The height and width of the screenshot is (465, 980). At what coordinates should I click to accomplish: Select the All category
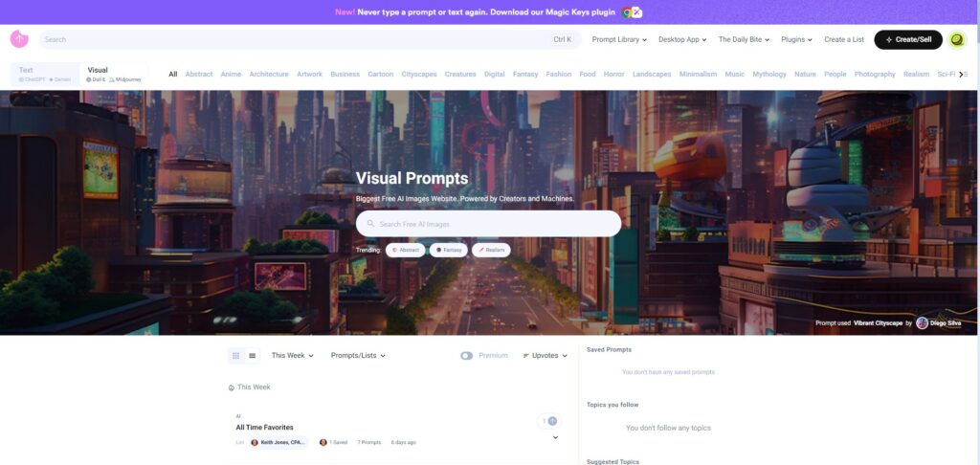pyautogui.click(x=173, y=75)
